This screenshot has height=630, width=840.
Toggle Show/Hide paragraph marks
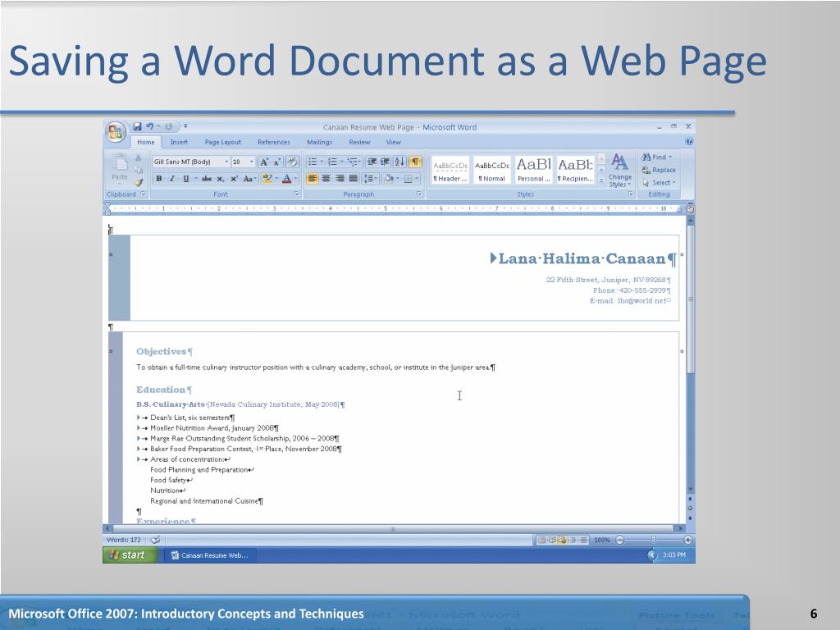pos(415,162)
